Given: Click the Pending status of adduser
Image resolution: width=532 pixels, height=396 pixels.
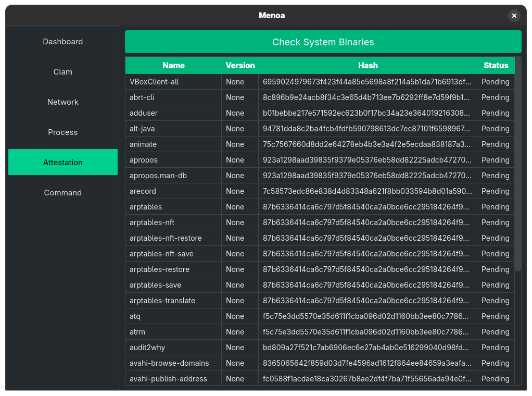Looking at the screenshot, I should tap(496, 113).
